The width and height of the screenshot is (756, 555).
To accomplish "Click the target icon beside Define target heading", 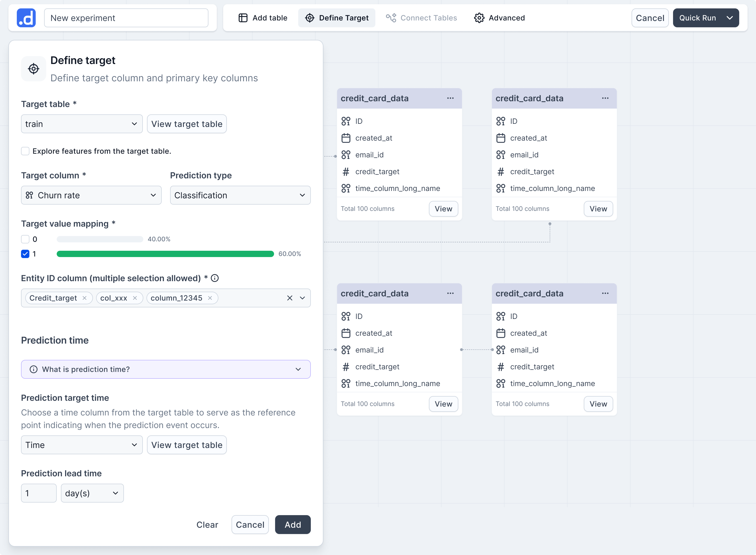I will pos(34,69).
